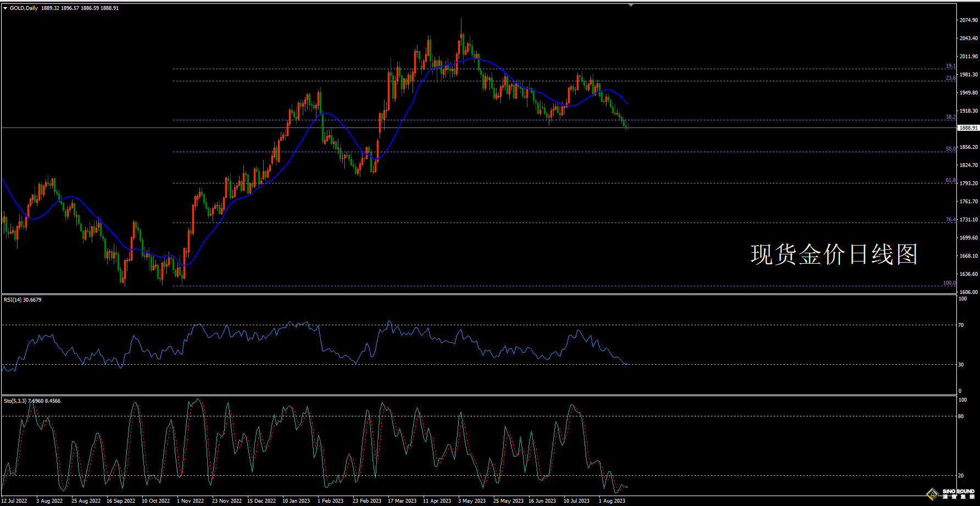The height and width of the screenshot is (506, 980).
Task: Click the 2074.90 price on the scale
Action: coord(968,20)
